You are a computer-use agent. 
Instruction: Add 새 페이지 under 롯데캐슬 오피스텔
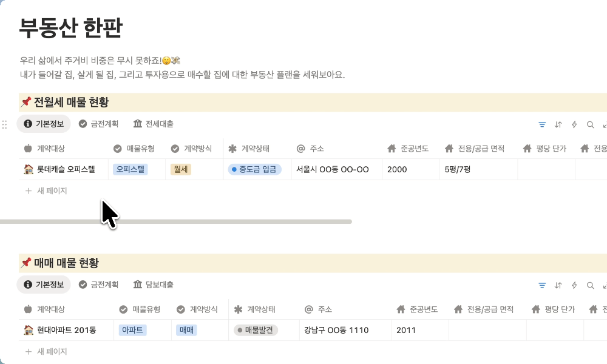pyautogui.click(x=46, y=190)
